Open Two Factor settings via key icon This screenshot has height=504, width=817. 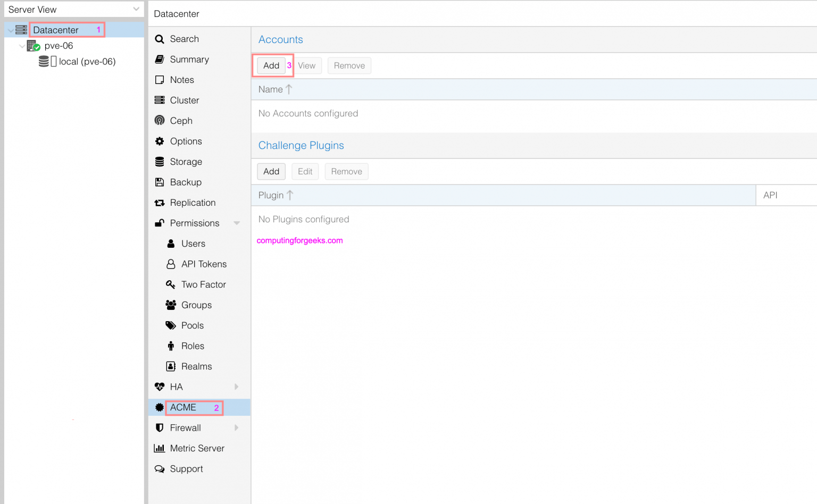click(x=170, y=284)
